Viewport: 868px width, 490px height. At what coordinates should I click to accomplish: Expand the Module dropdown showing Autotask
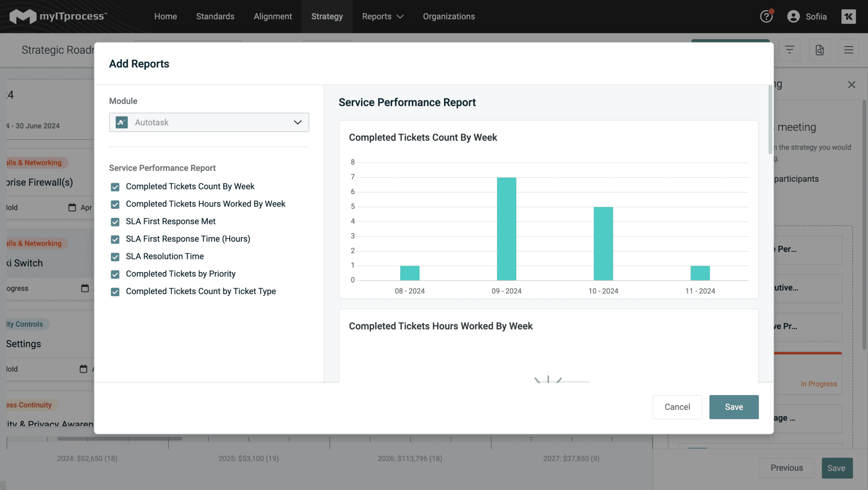coord(298,122)
